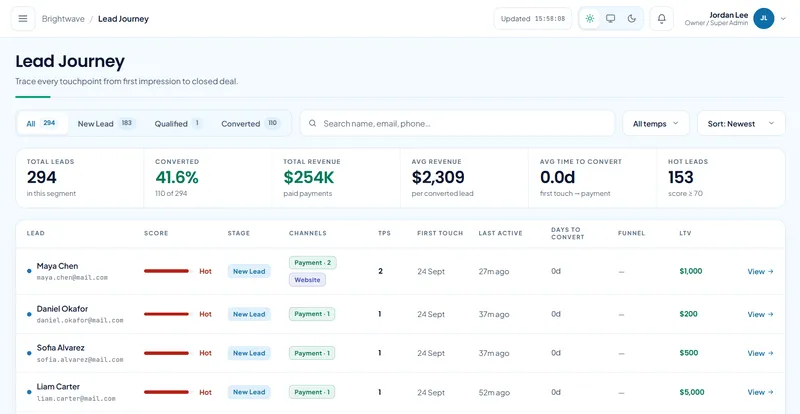Select the Qualified 1 tab

178,124
